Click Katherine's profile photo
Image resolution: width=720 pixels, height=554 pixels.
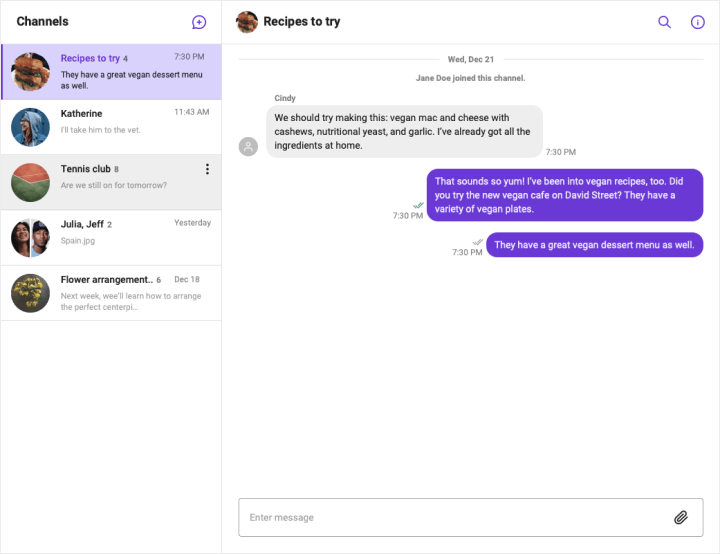[30, 127]
